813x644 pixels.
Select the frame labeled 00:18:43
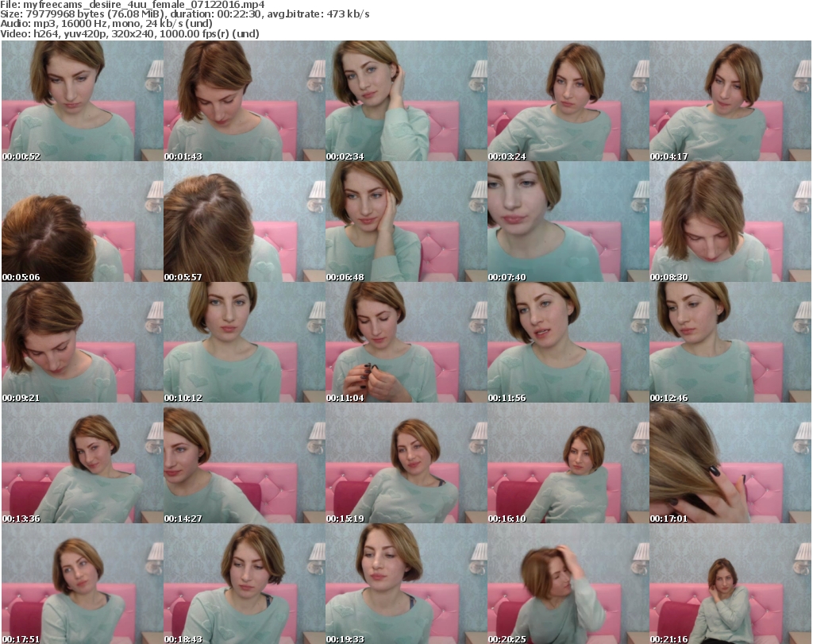click(244, 584)
